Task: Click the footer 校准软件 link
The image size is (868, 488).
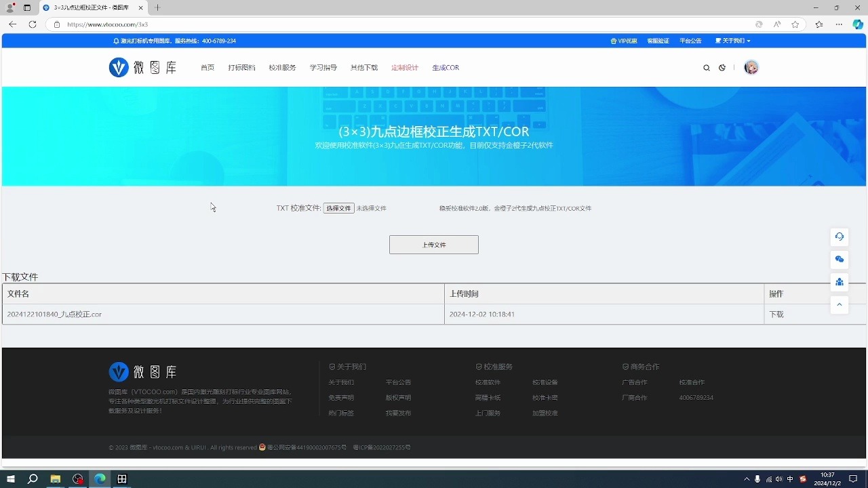Action: pyautogui.click(x=488, y=382)
